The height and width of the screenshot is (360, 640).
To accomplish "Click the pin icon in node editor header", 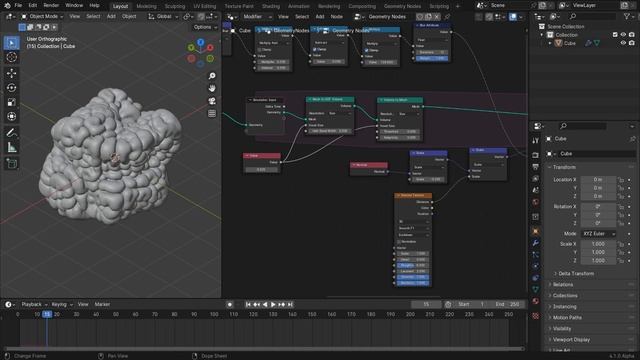I will point(447,17).
